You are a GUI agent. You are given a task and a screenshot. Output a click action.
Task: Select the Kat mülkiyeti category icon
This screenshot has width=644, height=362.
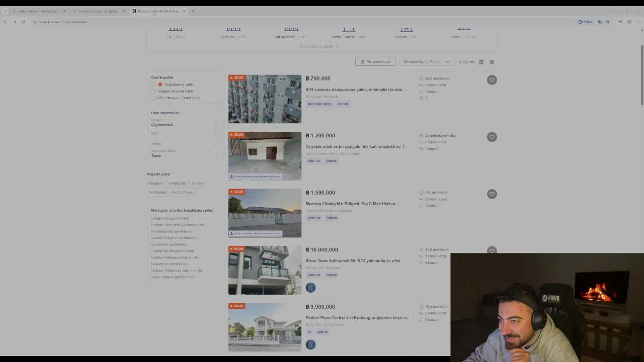pos(291,29)
